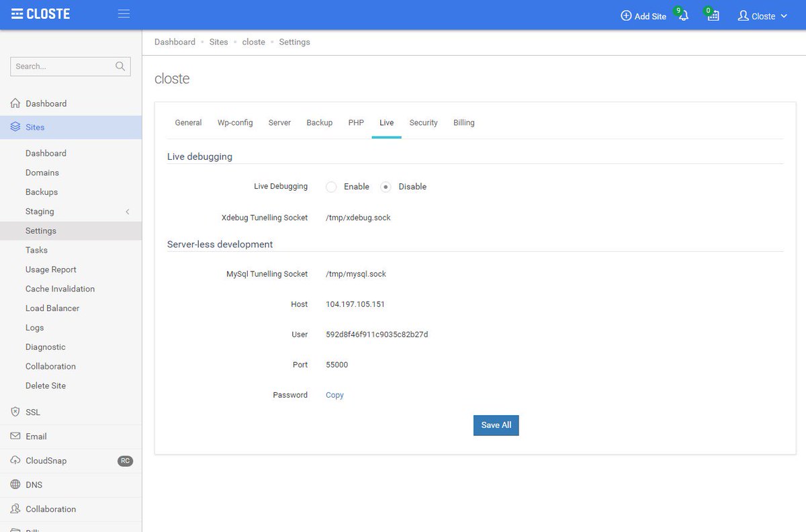Open the notifications bell icon

pyautogui.click(x=683, y=16)
